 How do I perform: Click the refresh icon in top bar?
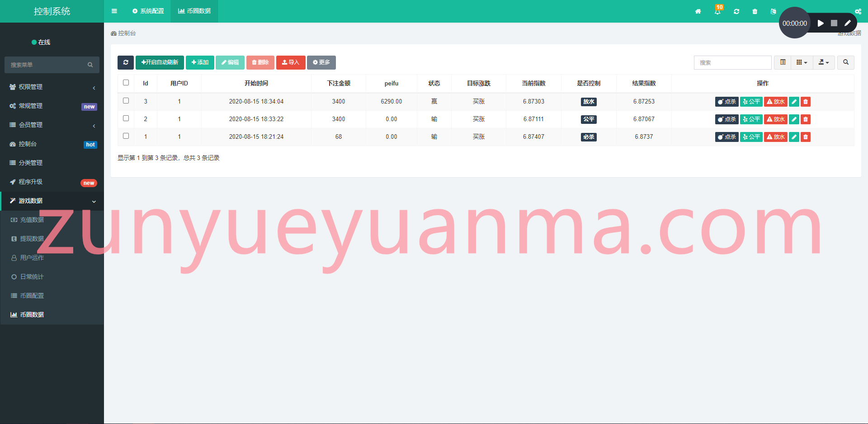[x=736, y=11]
